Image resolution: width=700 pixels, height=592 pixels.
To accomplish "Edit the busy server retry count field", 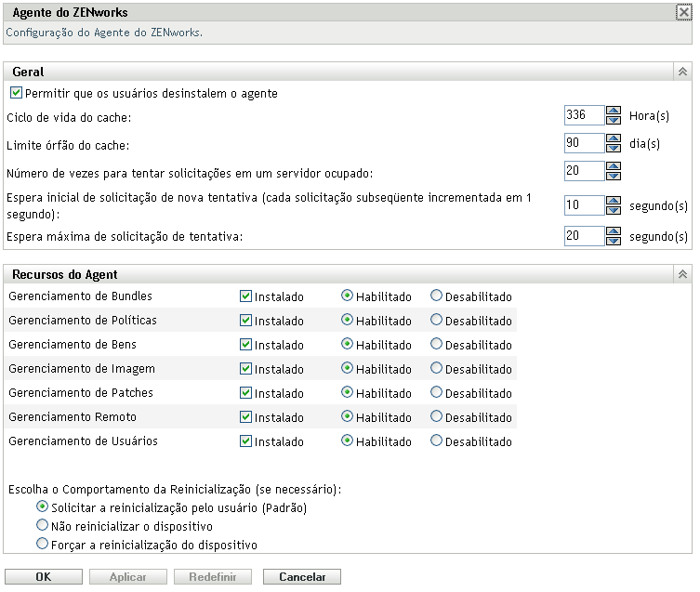I will pos(585,171).
